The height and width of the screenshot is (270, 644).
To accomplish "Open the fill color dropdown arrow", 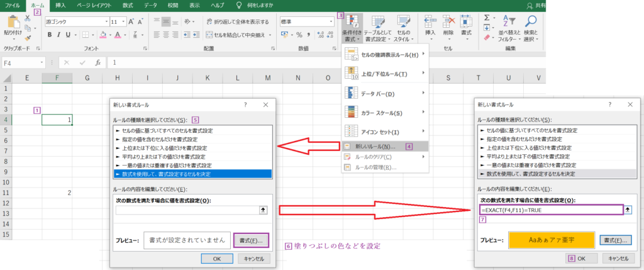I will [x=109, y=35].
